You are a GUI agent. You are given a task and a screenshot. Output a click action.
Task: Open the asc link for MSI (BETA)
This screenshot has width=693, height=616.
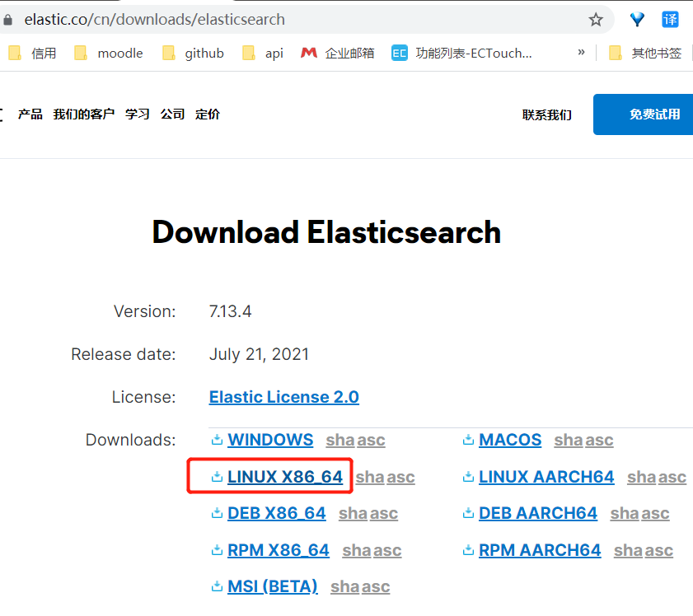(376, 587)
